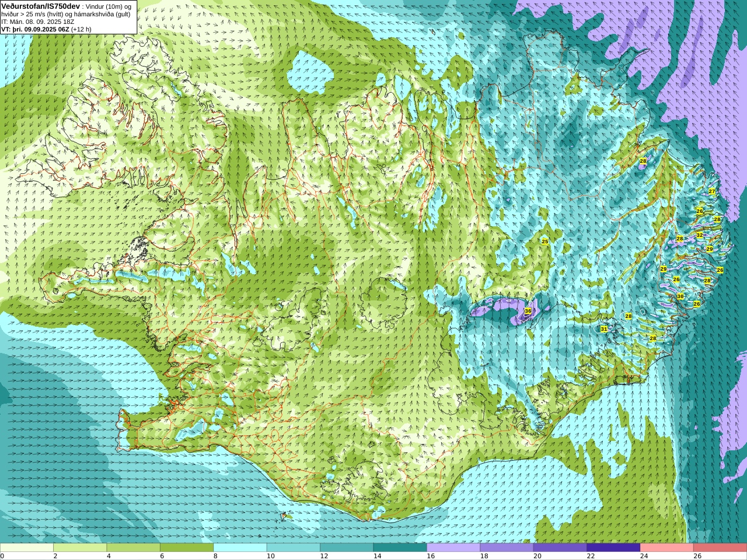This screenshot has height=560, width=747.
Task: Select the "8" tick on the color scale
Action: click(215, 556)
